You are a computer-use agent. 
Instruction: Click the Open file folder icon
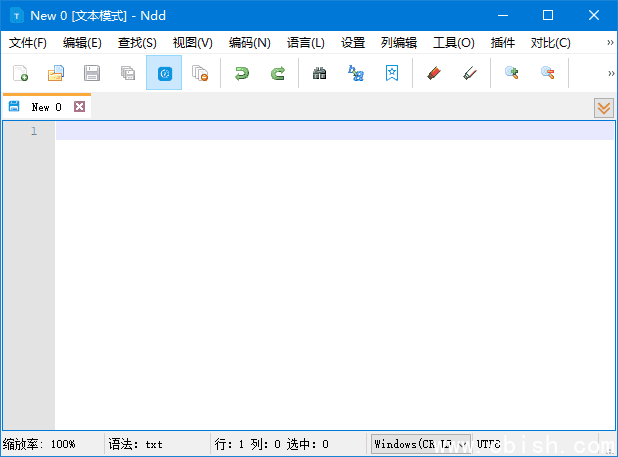tap(56, 73)
